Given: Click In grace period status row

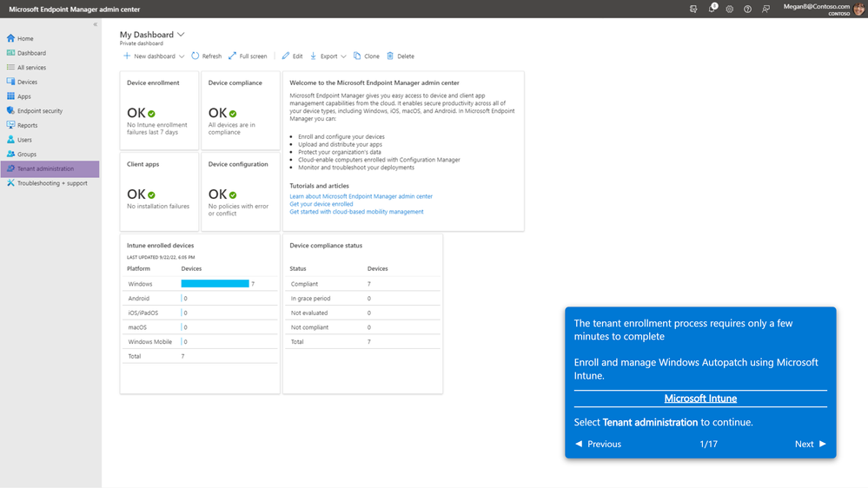Looking at the screenshot, I should 362,298.
